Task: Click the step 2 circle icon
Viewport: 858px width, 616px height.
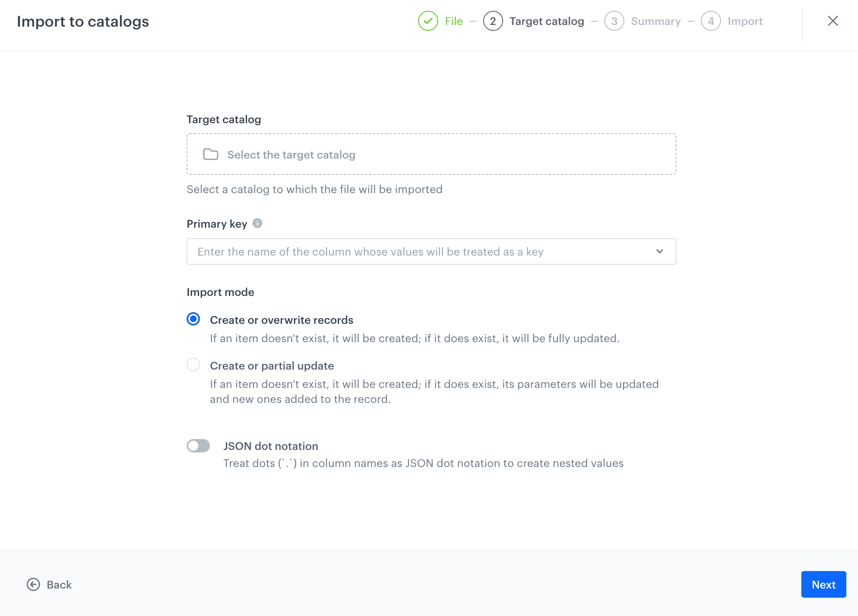Action: 493,21
